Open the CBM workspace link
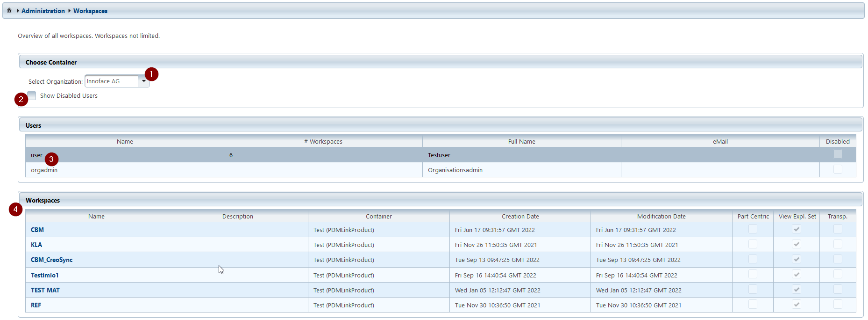 point(37,230)
